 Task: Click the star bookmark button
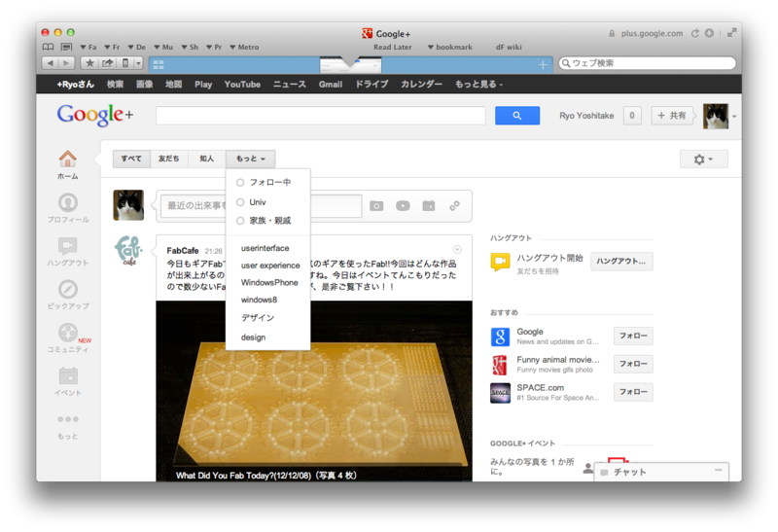(x=89, y=63)
